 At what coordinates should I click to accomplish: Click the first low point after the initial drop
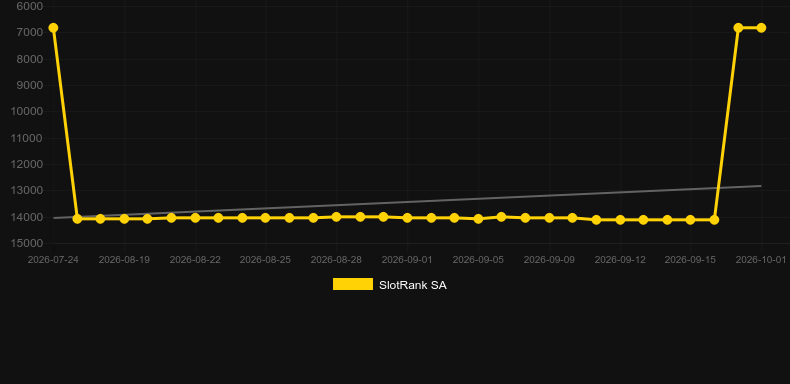pyautogui.click(x=77, y=219)
